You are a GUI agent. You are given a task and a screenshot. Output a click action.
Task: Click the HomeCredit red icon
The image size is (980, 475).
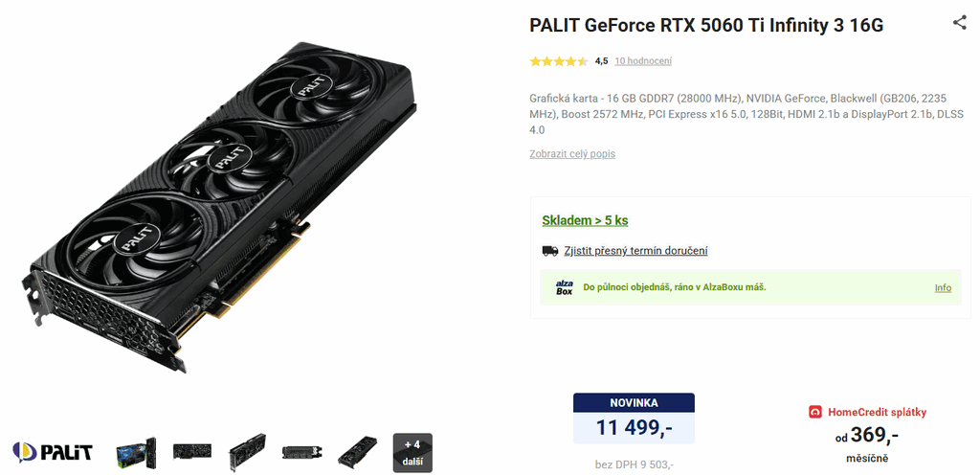815,412
